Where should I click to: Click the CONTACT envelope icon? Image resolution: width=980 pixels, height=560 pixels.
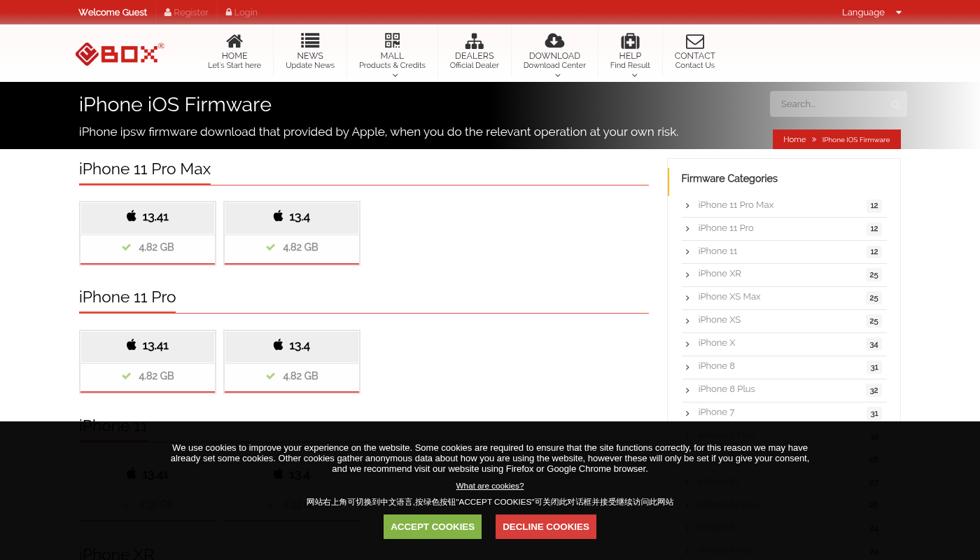pos(694,41)
